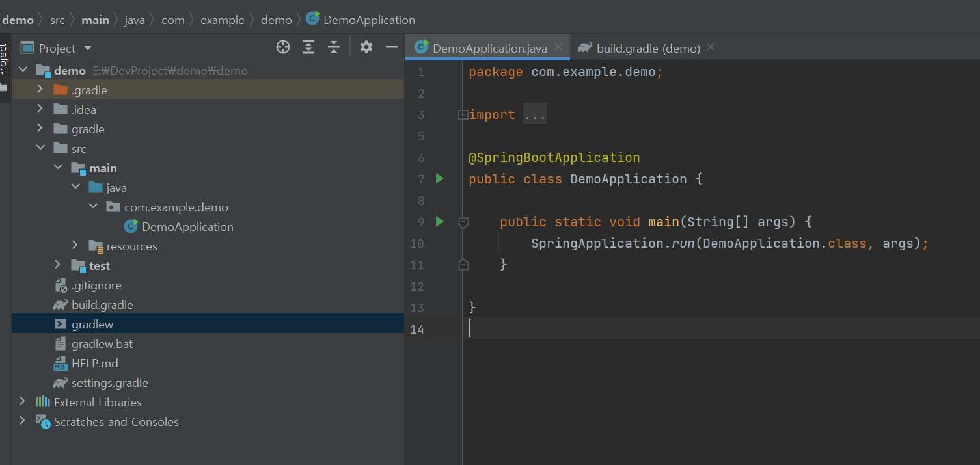Click the .gradle folder icon
980x465 pixels.
pos(61,90)
